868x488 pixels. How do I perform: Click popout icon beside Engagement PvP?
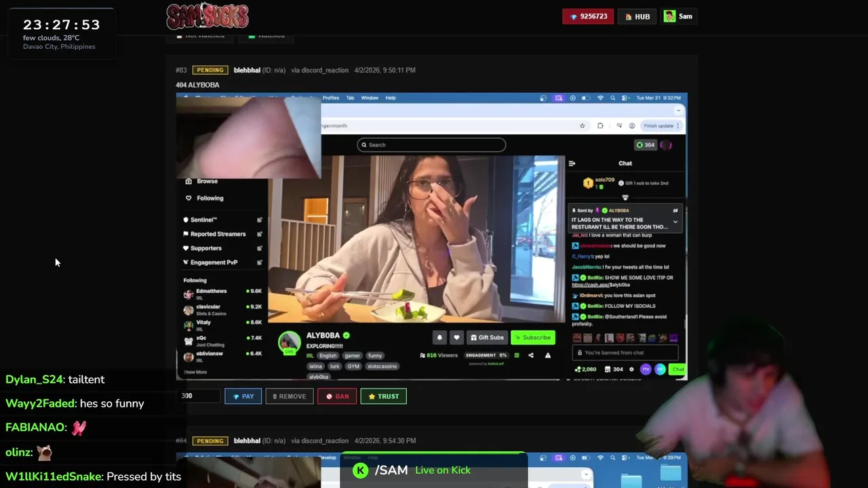(259, 262)
